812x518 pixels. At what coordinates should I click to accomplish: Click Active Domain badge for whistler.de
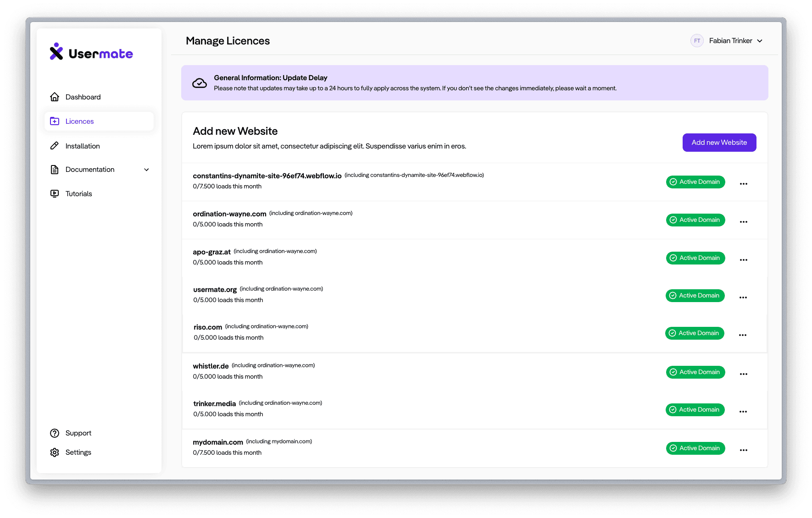695,372
